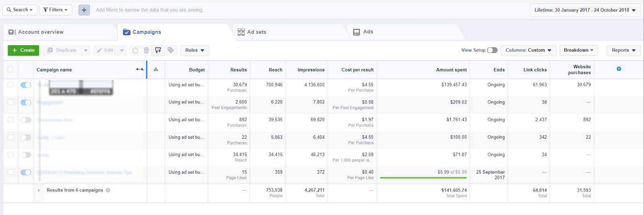Viewport: 644px width, 215px height.
Task: Toggle the View Setup switch
Action: click(x=492, y=50)
